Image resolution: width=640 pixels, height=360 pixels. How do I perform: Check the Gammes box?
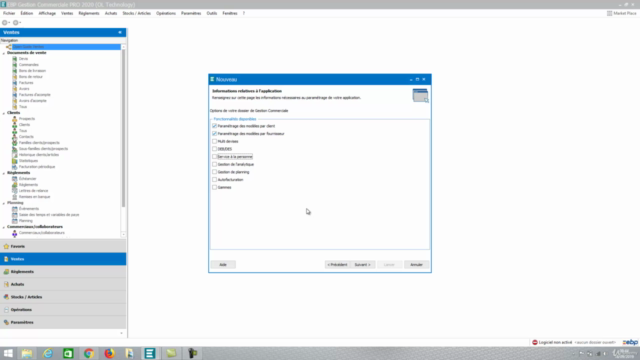tap(214, 187)
